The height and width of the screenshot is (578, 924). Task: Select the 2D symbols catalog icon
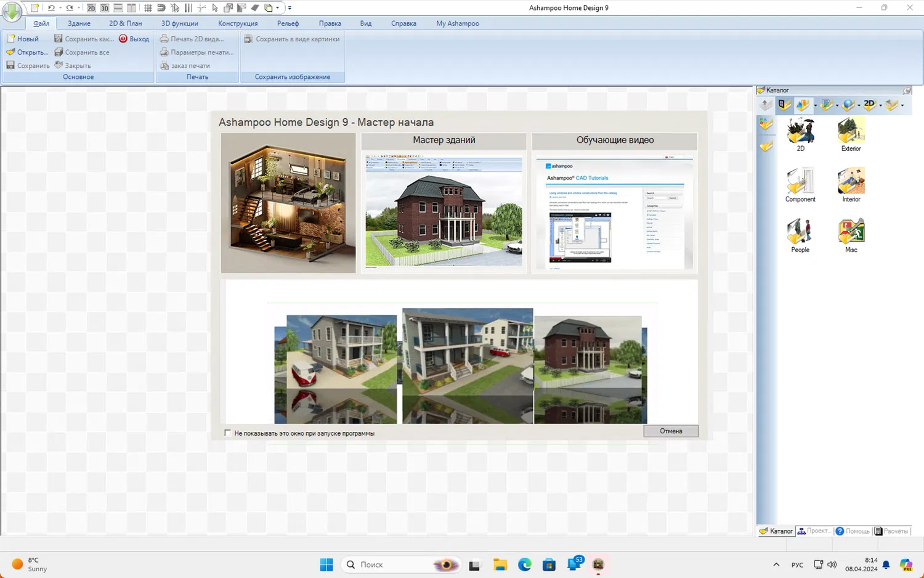tap(869, 105)
